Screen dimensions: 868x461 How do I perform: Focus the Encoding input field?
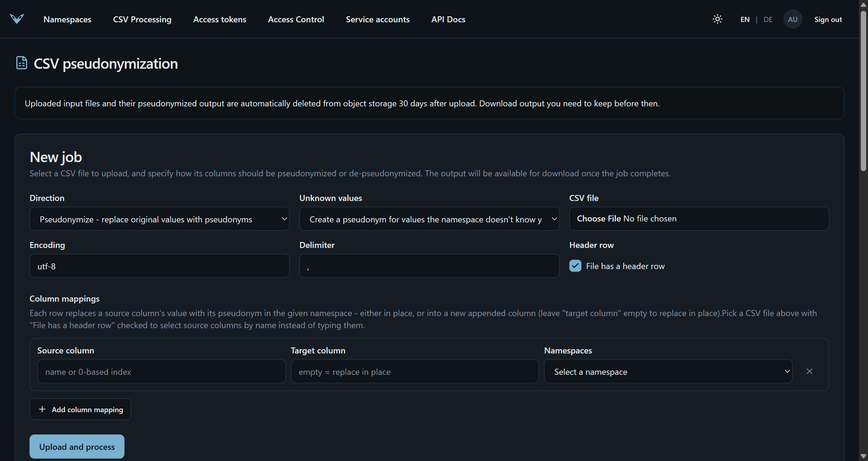click(x=159, y=266)
